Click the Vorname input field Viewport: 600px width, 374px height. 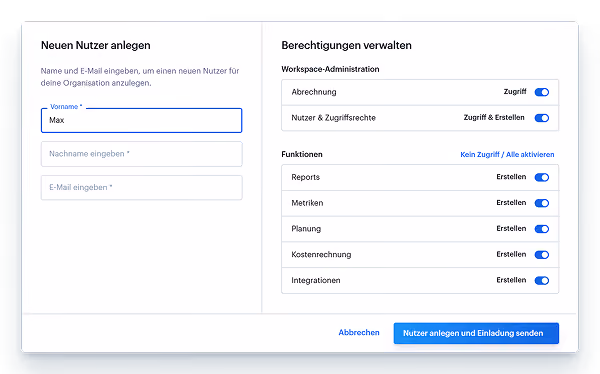click(142, 120)
